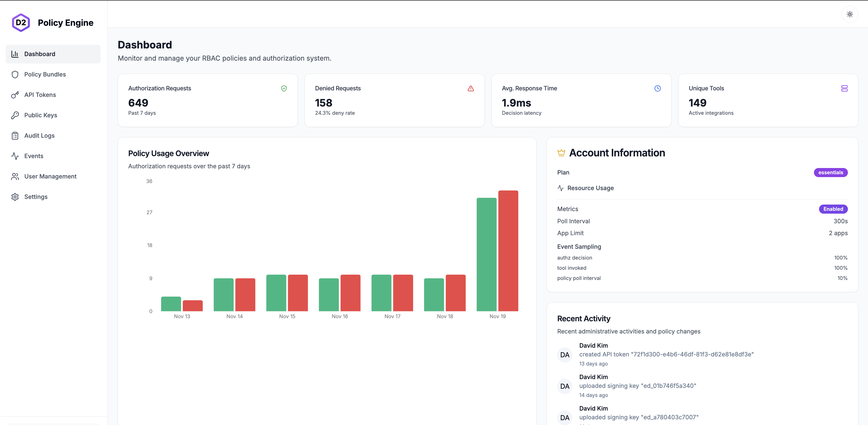Click the clock icon on Avg. Response Time card
868x425 pixels.
[x=657, y=88]
